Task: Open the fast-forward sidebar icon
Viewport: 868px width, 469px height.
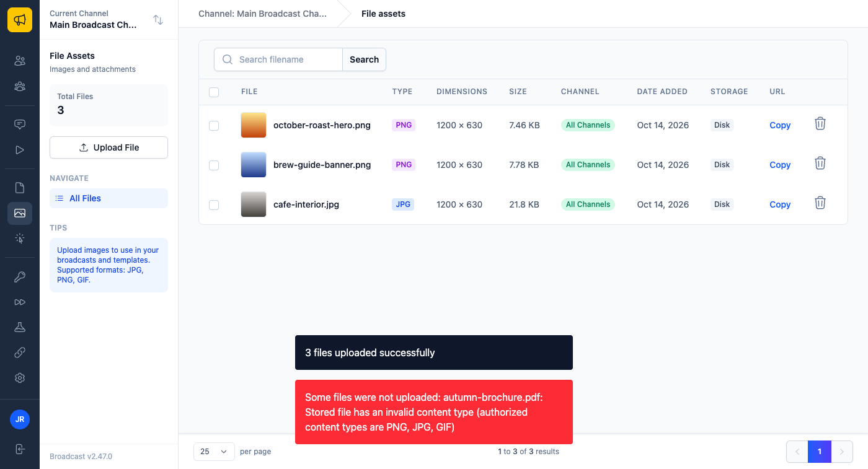Action: [20, 302]
